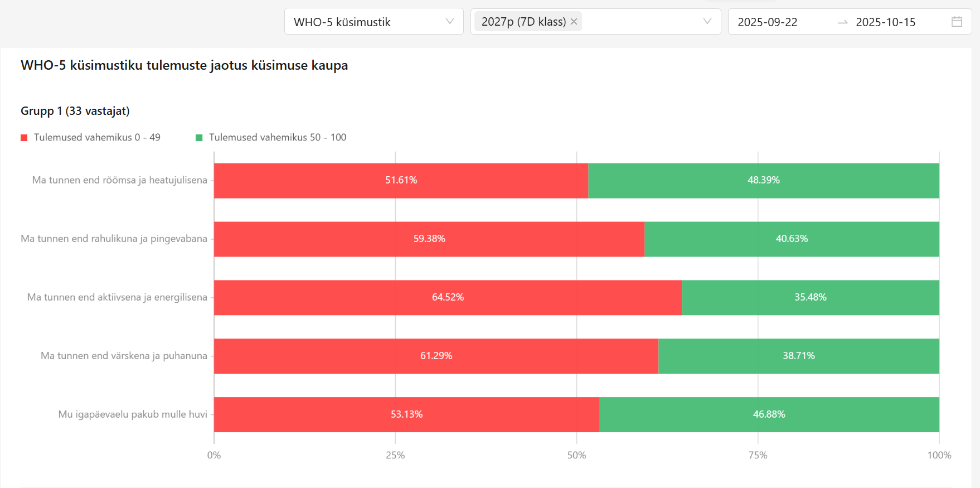Edit the start date 2025-09-22
The width and height of the screenshot is (980, 488).
click(x=768, y=22)
